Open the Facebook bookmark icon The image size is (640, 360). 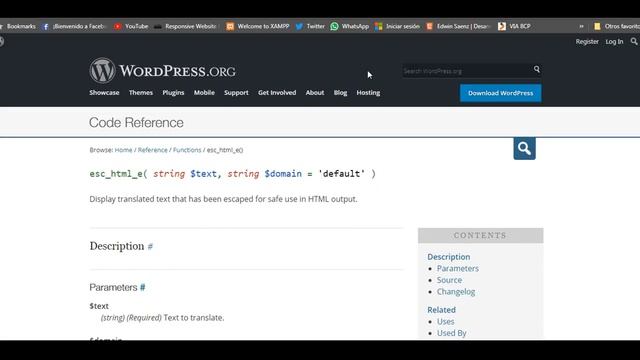[45, 27]
